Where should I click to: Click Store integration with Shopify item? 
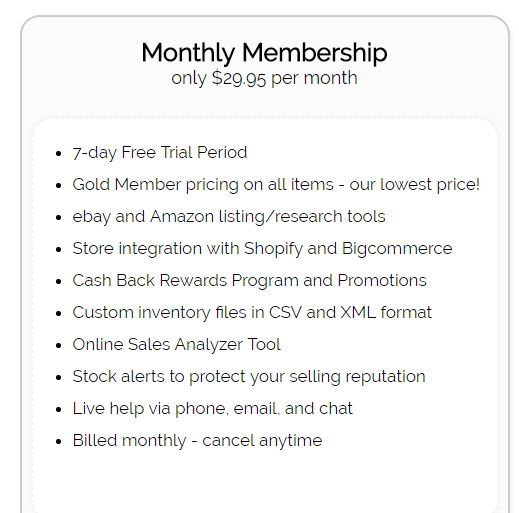click(x=262, y=249)
